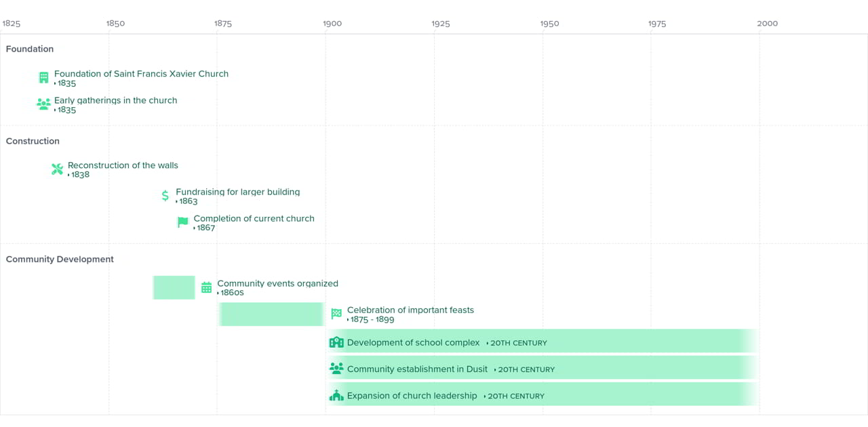Select the tools icon for wall reconstruction
Viewport: 868px width, 427px height.
coord(57,169)
